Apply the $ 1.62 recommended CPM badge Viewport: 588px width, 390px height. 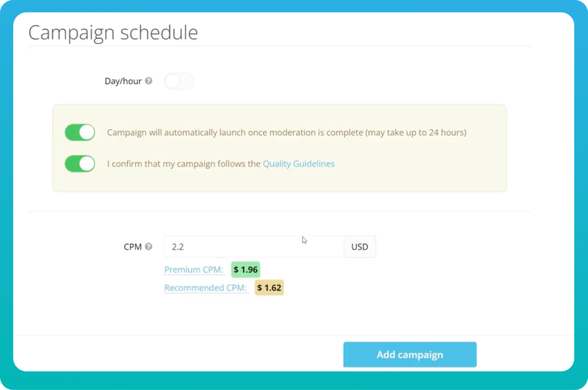[x=269, y=288]
